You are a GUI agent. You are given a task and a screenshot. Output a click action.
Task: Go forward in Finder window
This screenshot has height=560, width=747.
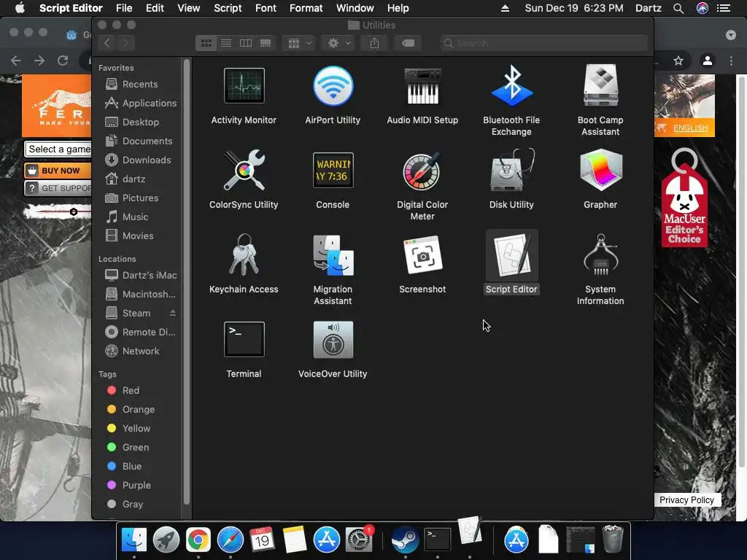tap(125, 43)
